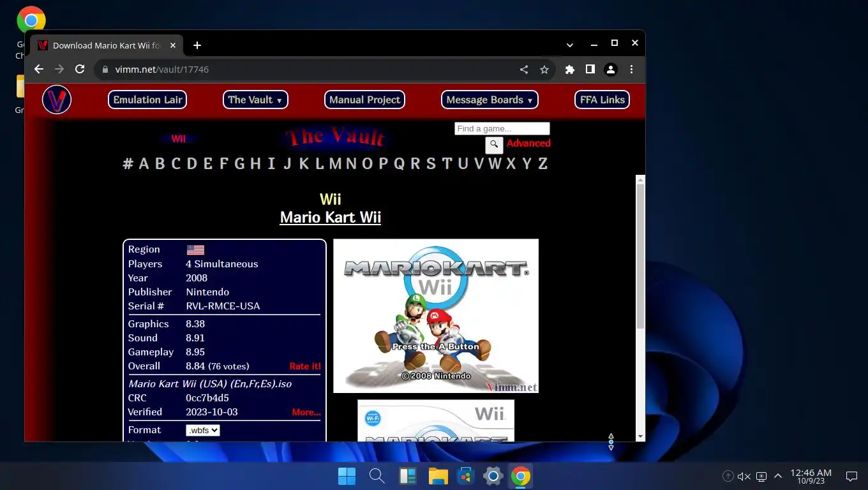Unmute via the muted speaker tray icon
The image size is (868, 490).
[744, 476]
